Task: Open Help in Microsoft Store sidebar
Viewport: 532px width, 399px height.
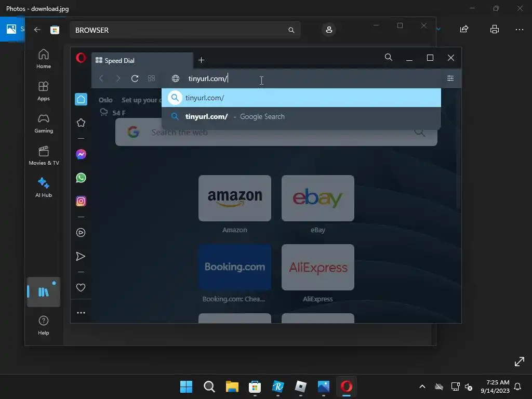Action: (44, 325)
